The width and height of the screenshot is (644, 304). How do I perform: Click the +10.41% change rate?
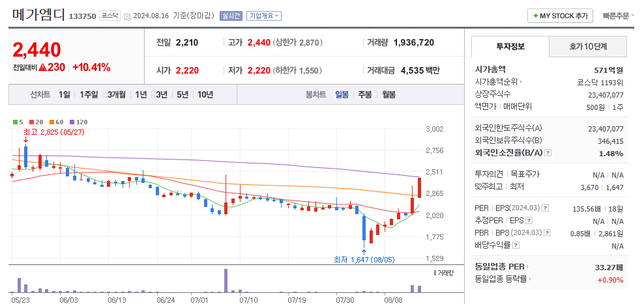(x=91, y=68)
